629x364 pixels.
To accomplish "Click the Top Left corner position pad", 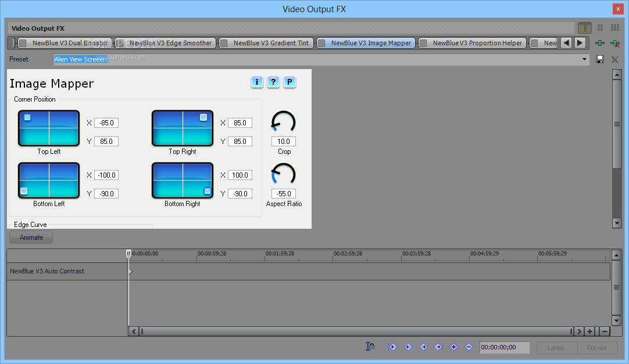I will click(49, 128).
